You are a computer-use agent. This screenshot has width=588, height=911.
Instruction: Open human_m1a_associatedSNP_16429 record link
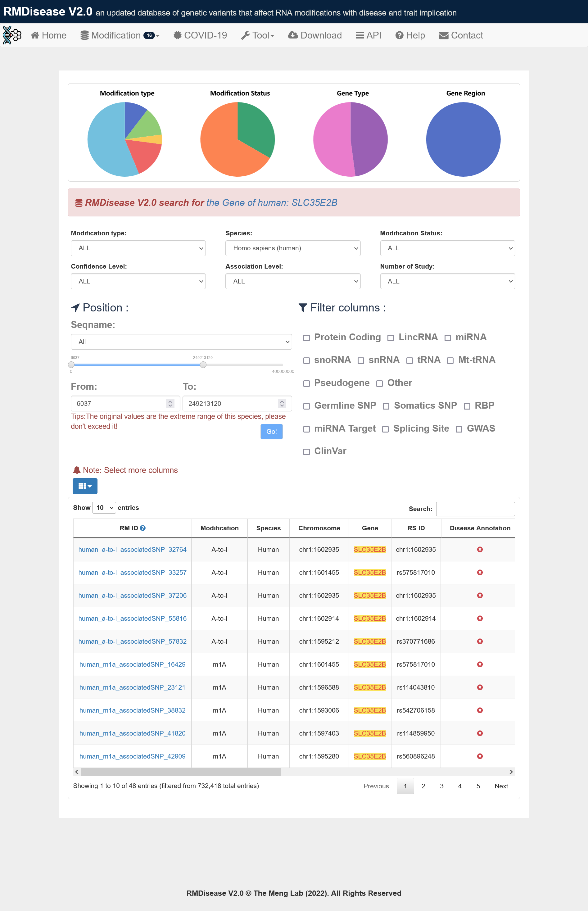point(133,664)
